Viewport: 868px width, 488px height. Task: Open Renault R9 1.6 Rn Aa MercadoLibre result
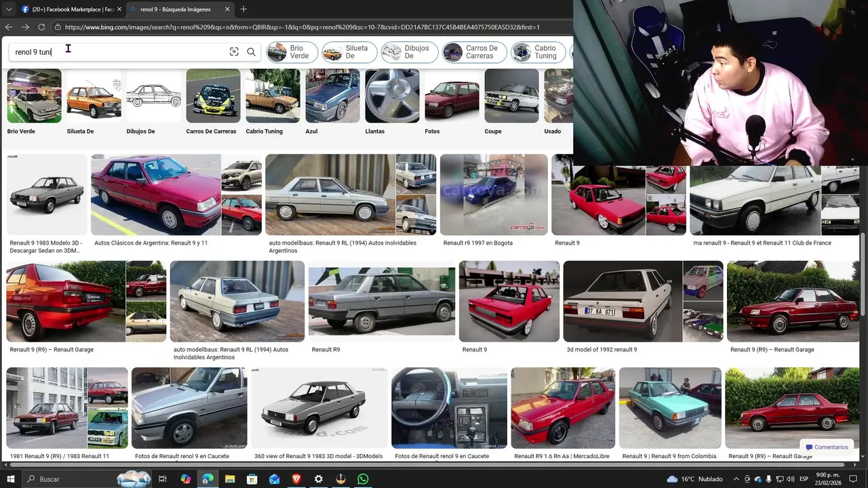coord(563,408)
